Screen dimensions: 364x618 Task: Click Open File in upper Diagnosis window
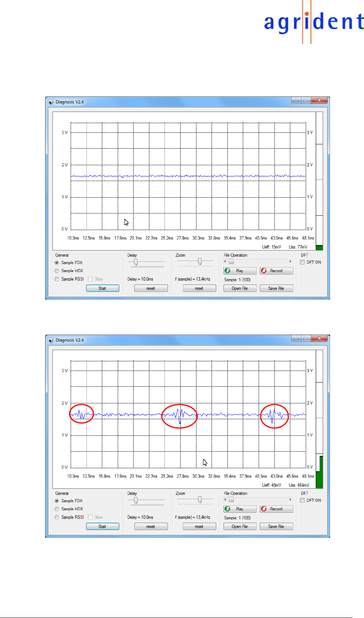point(240,288)
